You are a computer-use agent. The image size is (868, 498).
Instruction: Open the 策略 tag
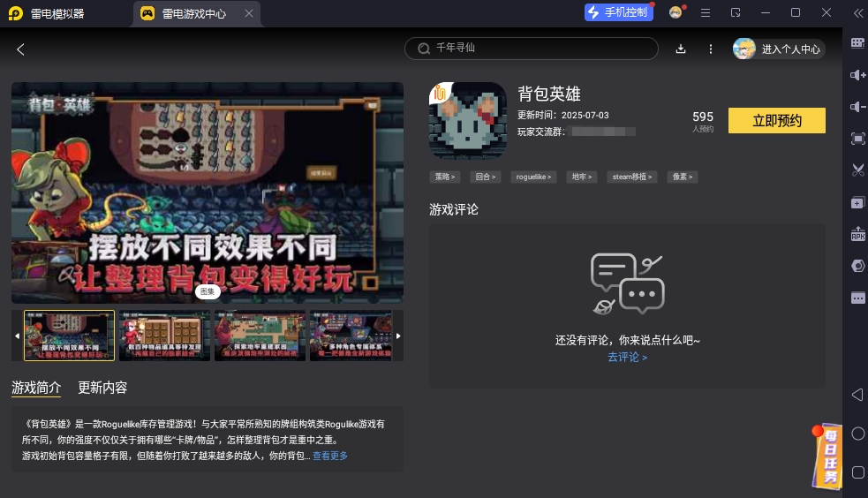[444, 177]
